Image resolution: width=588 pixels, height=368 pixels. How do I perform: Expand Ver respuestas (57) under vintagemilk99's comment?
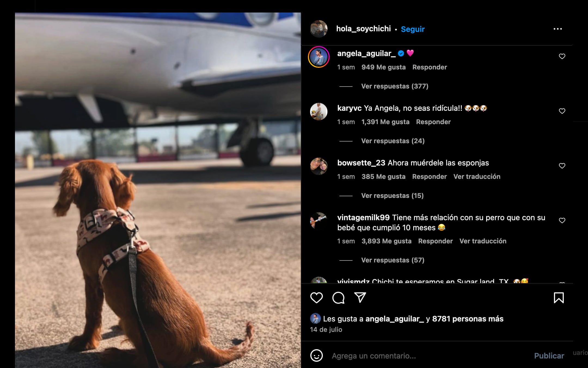392,260
